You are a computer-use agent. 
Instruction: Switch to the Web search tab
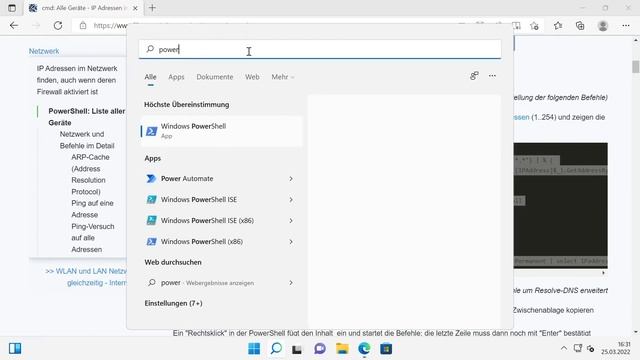tap(252, 77)
